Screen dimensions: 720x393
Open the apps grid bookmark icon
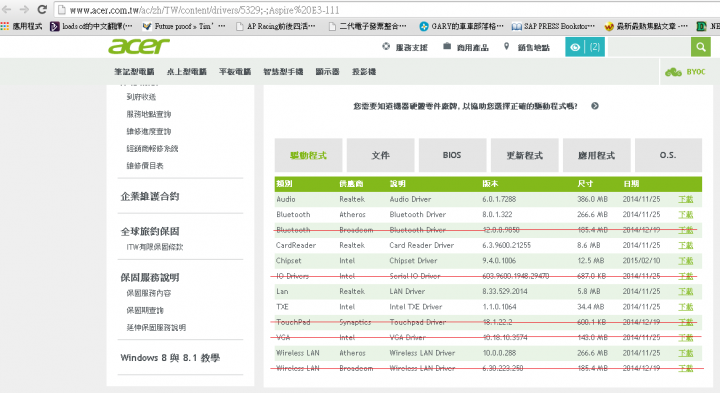[5, 27]
